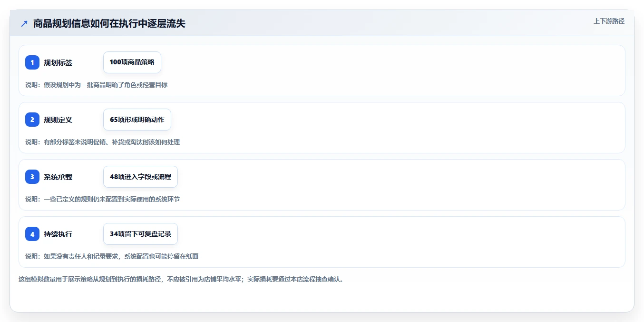Click the 系统承载 step label
This screenshot has width=644, height=322.
pyautogui.click(x=58, y=177)
